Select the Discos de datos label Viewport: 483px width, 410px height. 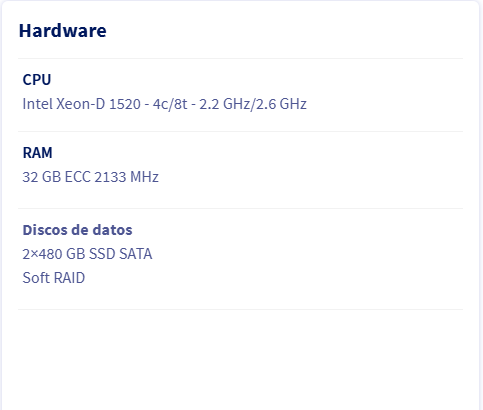point(77,230)
